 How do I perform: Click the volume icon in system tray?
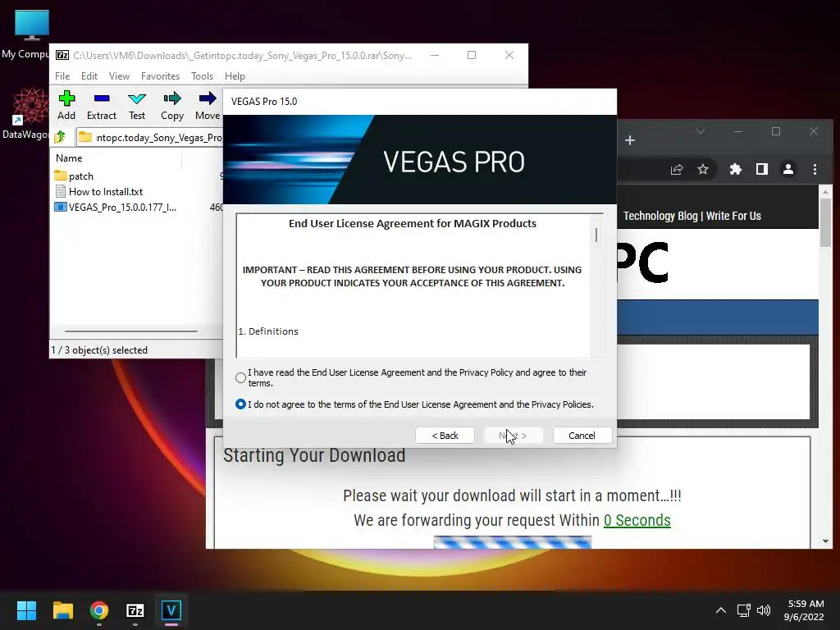tap(764, 610)
